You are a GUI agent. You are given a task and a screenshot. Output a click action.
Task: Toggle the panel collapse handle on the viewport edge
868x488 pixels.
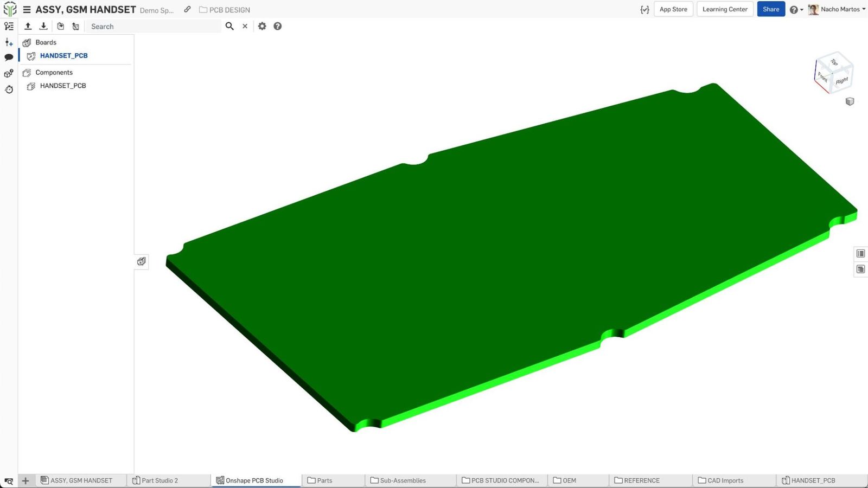[x=142, y=261]
